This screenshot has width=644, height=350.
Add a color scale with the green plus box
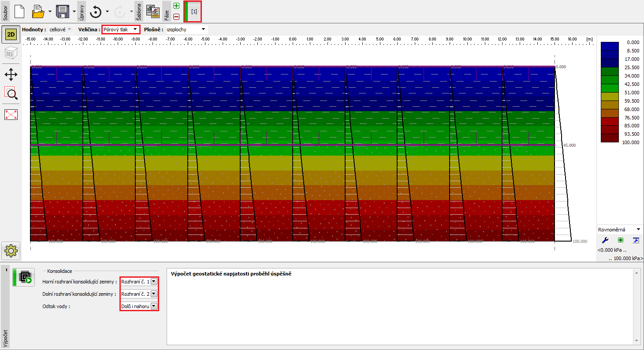(x=620, y=240)
